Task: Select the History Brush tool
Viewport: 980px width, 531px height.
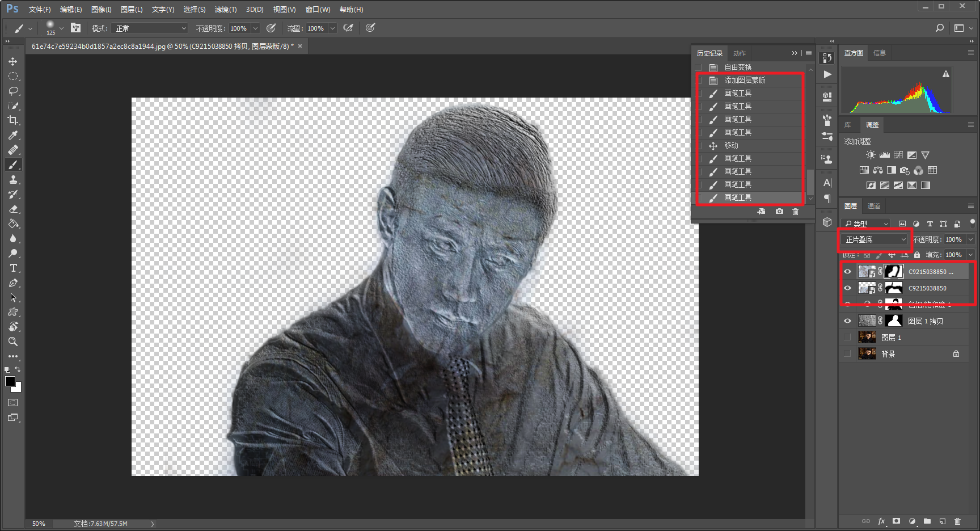Action: click(x=12, y=194)
